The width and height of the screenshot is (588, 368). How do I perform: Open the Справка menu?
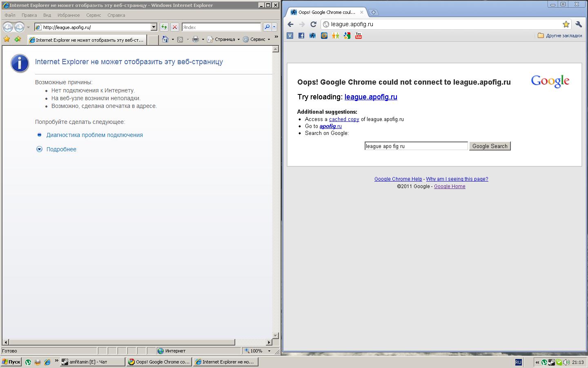click(x=116, y=15)
